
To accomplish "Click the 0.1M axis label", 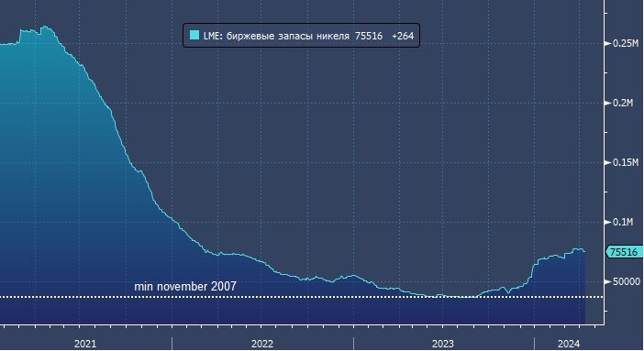I will [x=623, y=222].
